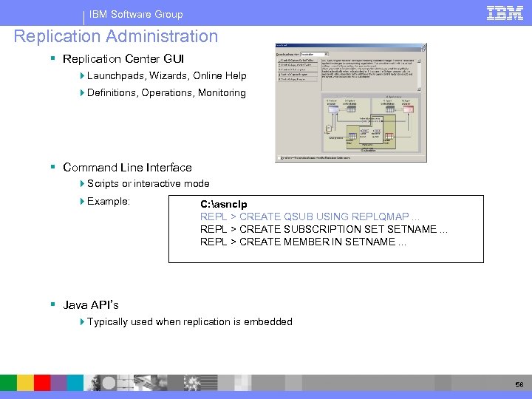The width and height of the screenshot is (532, 399).
Task: Click the "Replication Center GUI" bullet
Action: tap(123, 58)
